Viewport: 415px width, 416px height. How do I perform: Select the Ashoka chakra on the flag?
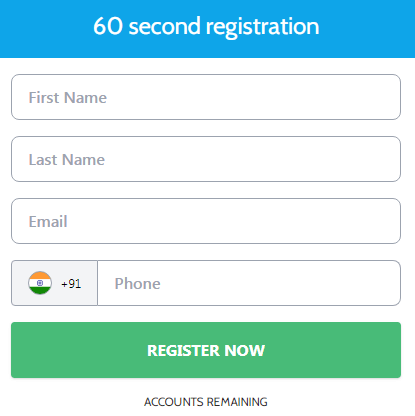tap(40, 283)
